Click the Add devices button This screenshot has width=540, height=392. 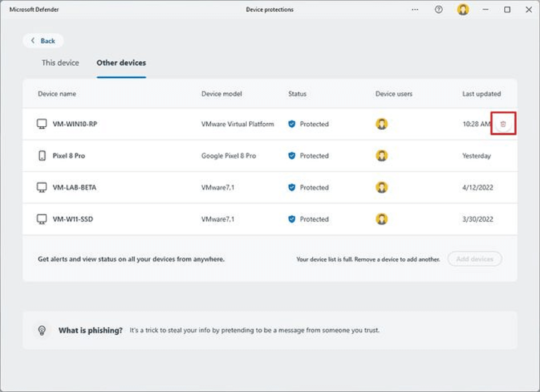[475, 259]
